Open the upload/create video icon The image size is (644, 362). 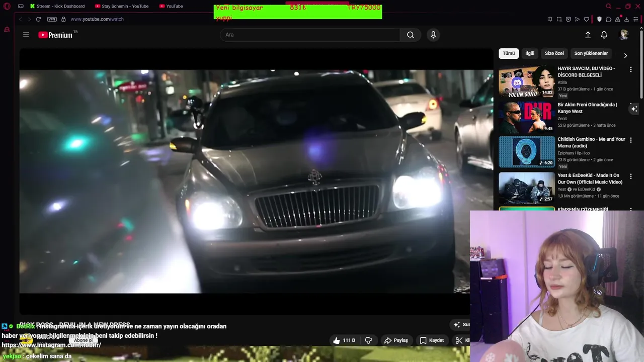tap(588, 35)
